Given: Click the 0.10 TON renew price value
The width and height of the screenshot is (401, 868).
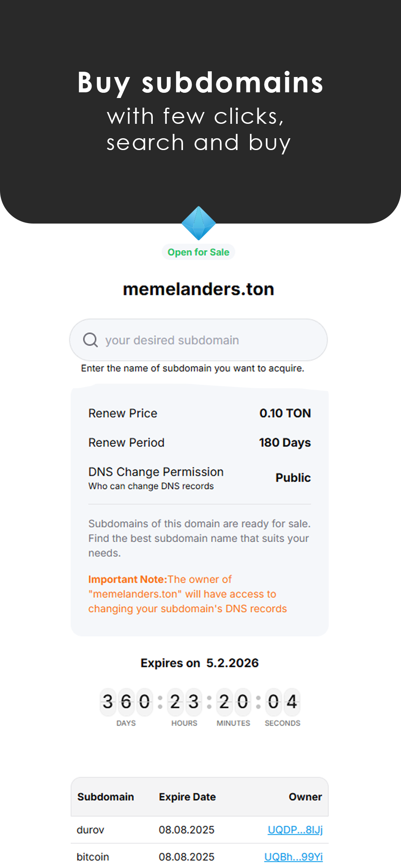Looking at the screenshot, I should point(285,413).
